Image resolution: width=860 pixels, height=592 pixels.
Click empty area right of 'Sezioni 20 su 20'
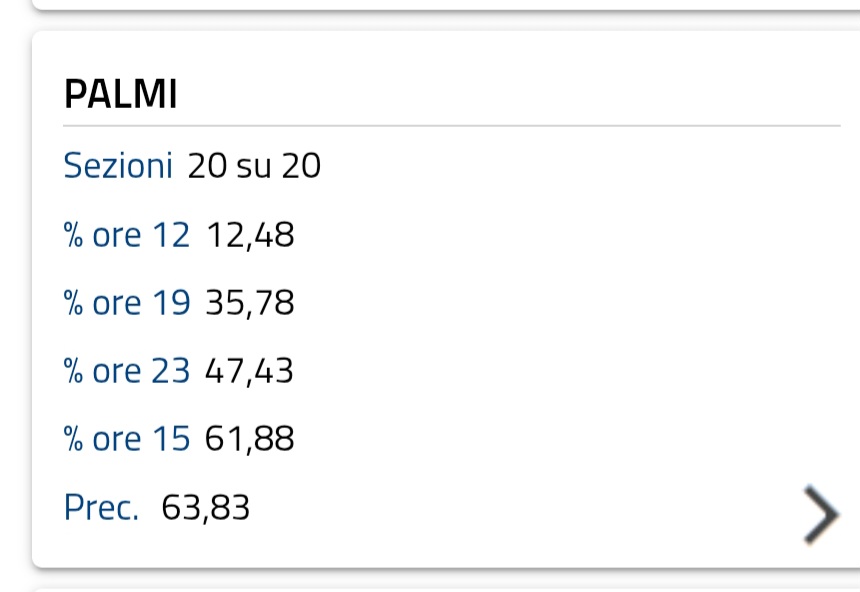pyautogui.click(x=581, y=165)
